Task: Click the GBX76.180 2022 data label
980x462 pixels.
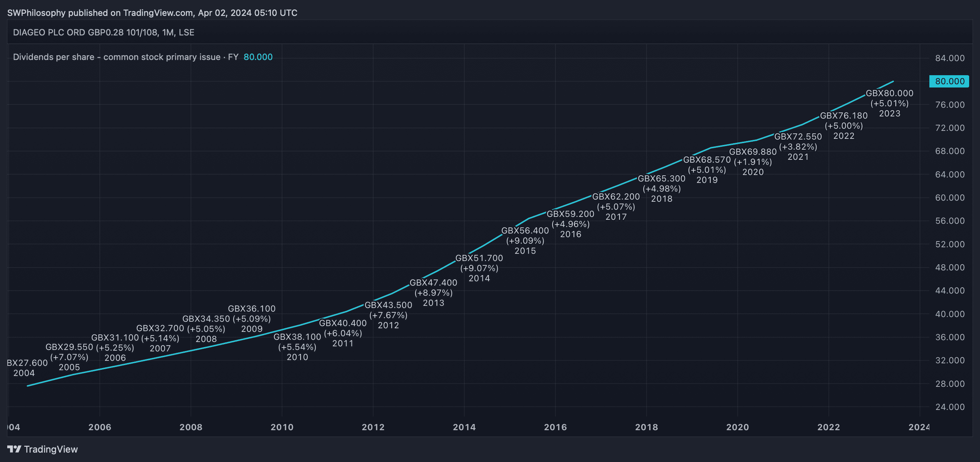Action: [844, 126]
